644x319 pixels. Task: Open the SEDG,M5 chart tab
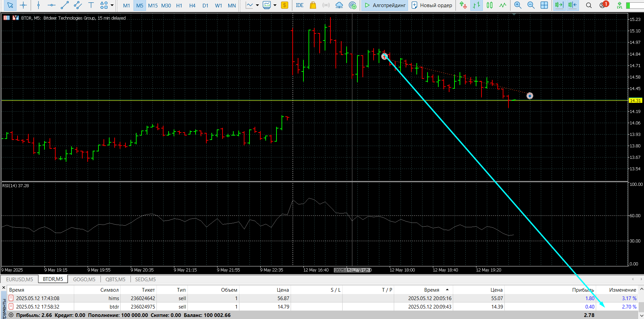145,279
